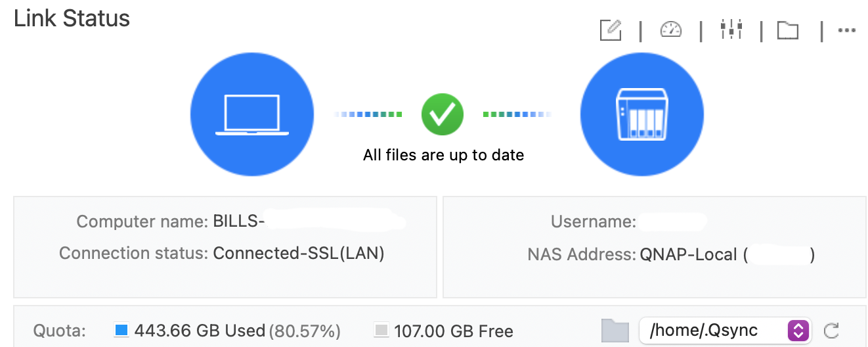Image resolution: width=868 pixels, height=347 pixels.
Task: Click the "All files are up to date" text
Action: coord(443,156)
